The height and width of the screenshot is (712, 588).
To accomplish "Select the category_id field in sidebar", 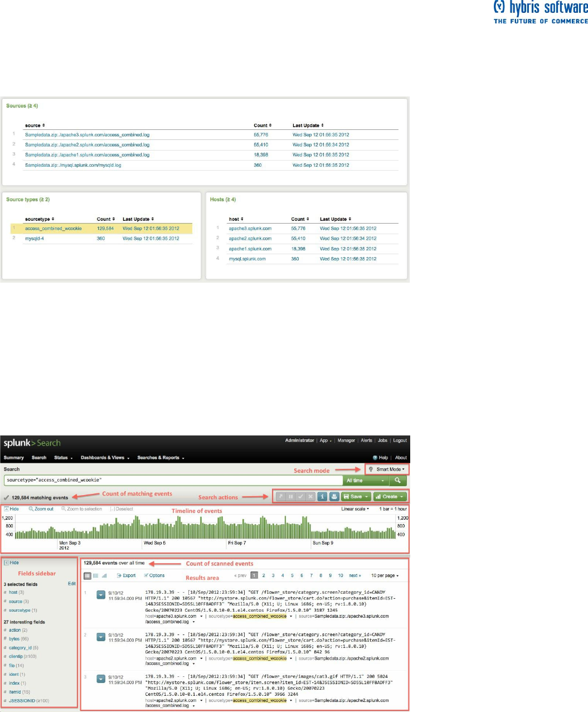I will [20, 648].
